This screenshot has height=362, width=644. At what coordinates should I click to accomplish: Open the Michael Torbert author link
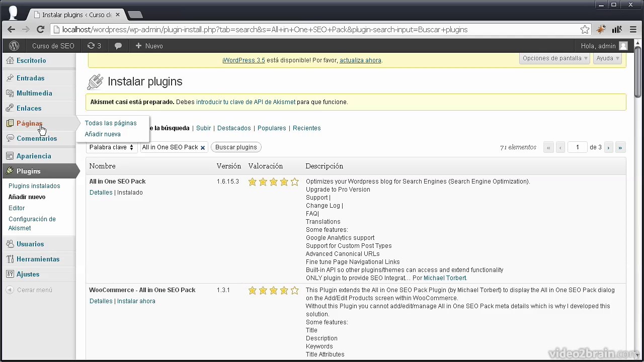coord(445,278)
